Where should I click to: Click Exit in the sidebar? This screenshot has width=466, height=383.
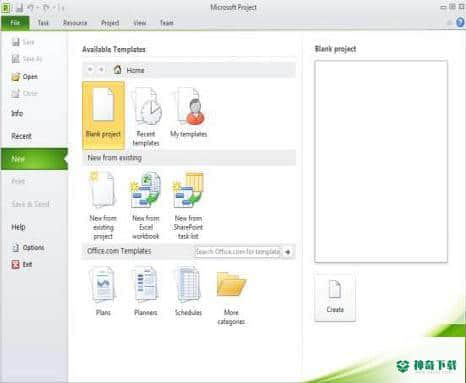22,264
